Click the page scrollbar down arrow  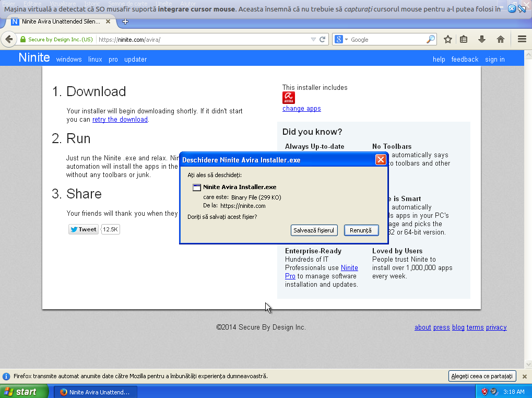pos(528,365)
